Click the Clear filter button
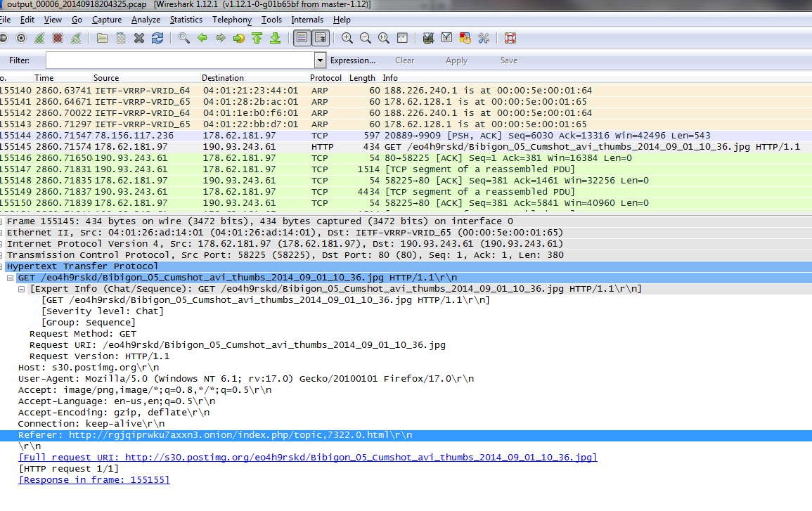Screen dimensions: 812x511 (404, 60)
